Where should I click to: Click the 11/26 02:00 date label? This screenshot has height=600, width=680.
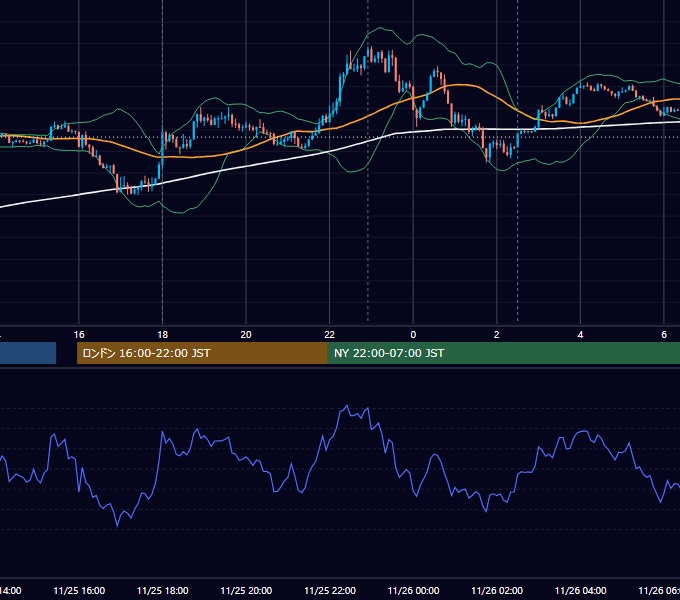click(x=497, y=591)
